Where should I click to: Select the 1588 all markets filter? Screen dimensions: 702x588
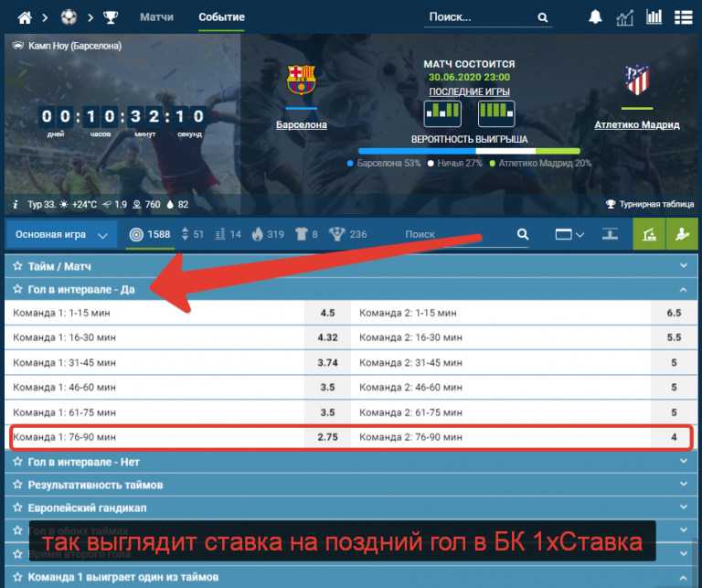coord(150,234)
